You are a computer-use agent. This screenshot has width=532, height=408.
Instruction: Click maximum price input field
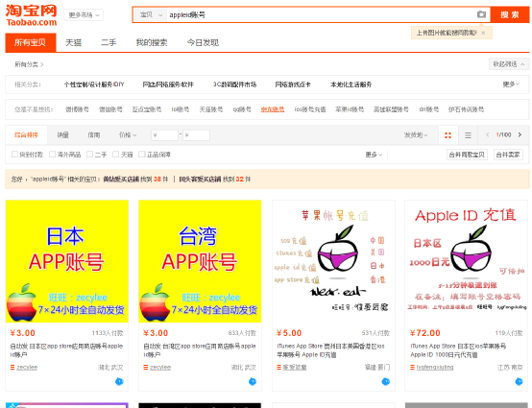[x=196, y=135]
